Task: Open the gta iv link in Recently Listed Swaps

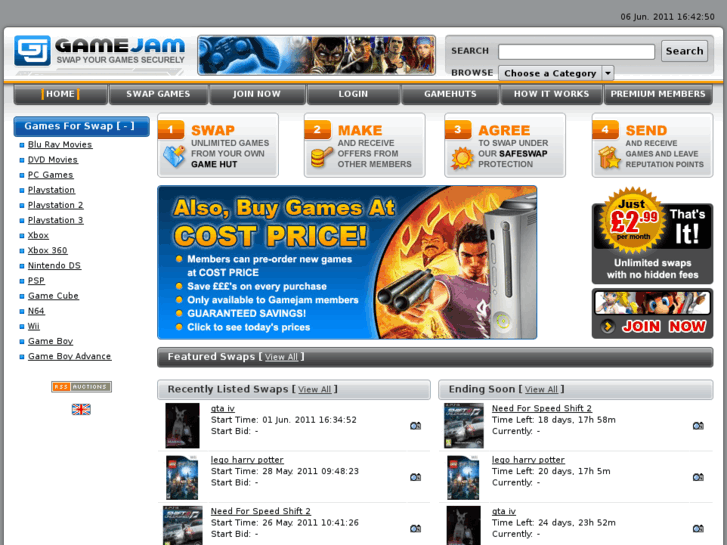Action: pyautogui.click(x=223, y=409)
